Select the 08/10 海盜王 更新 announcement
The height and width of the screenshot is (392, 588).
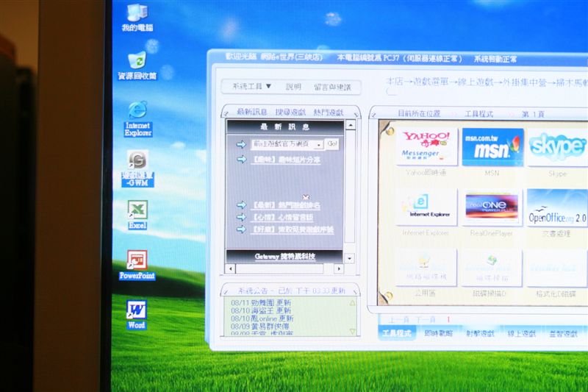(x=261, y=310)
